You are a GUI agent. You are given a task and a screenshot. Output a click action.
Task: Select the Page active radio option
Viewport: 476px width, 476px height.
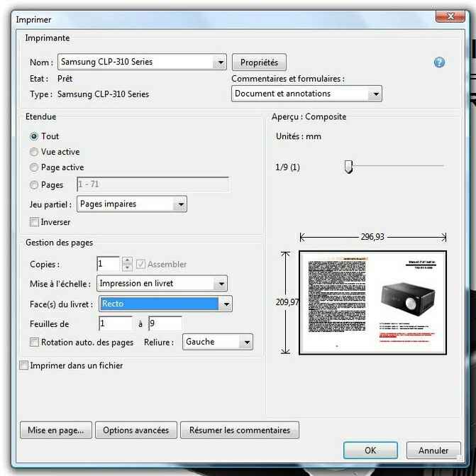click(x=34, y=167)
